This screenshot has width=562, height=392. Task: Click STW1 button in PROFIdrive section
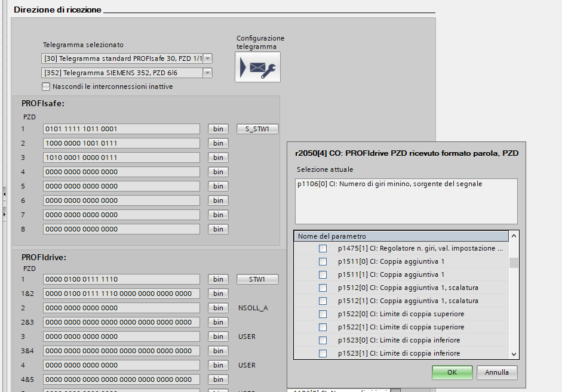click(257, 279)
